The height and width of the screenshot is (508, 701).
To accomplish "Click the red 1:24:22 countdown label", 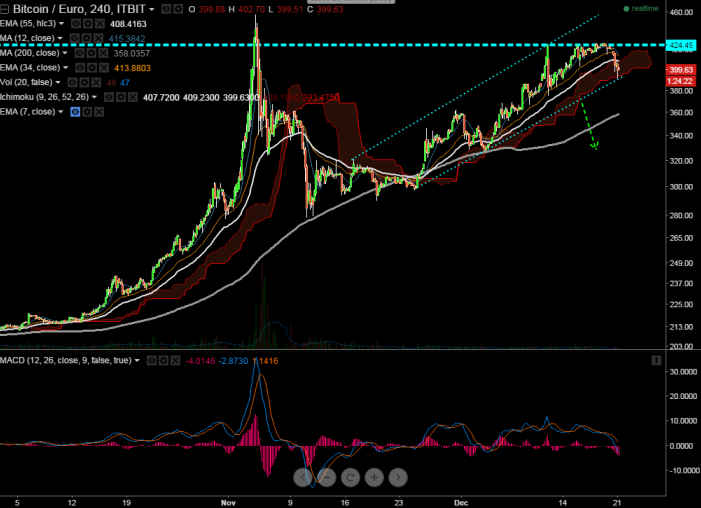I will (x=681, y=81).
